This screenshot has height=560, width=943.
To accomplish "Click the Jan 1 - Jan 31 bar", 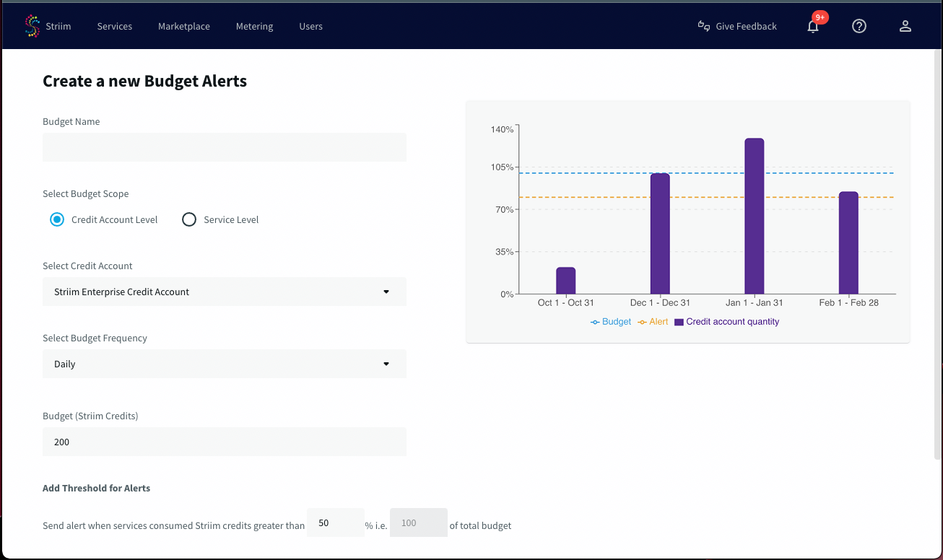I will coord(755,216).
